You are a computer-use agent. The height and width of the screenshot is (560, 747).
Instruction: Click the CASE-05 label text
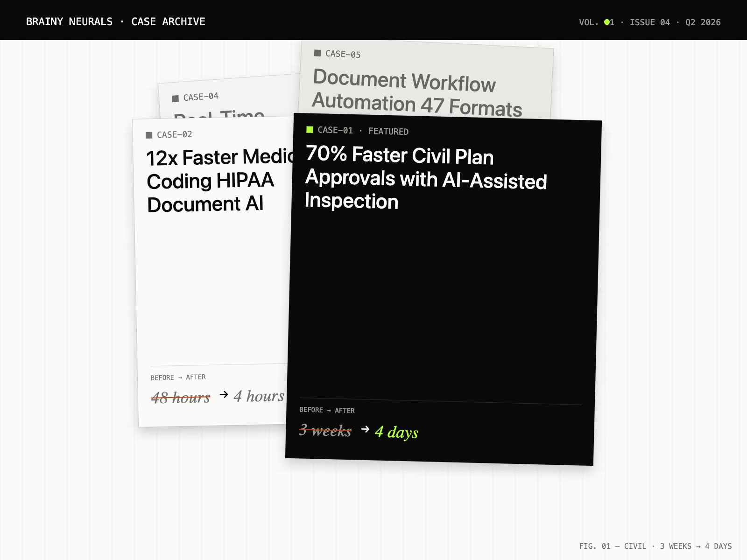click(343, 54)
